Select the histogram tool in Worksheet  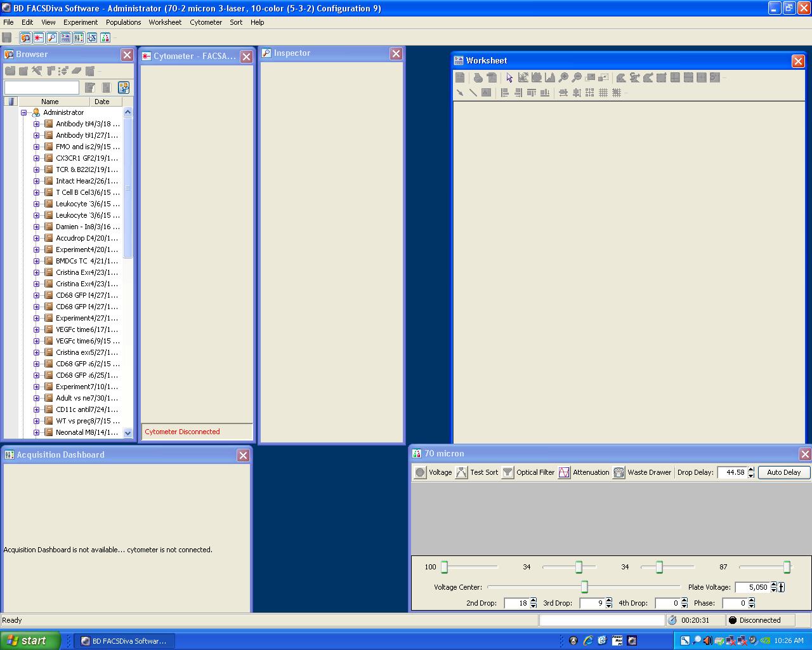550,77
